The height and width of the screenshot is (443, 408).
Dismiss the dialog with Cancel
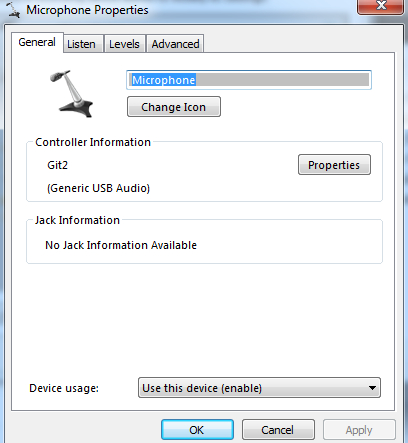click(278, 430)
